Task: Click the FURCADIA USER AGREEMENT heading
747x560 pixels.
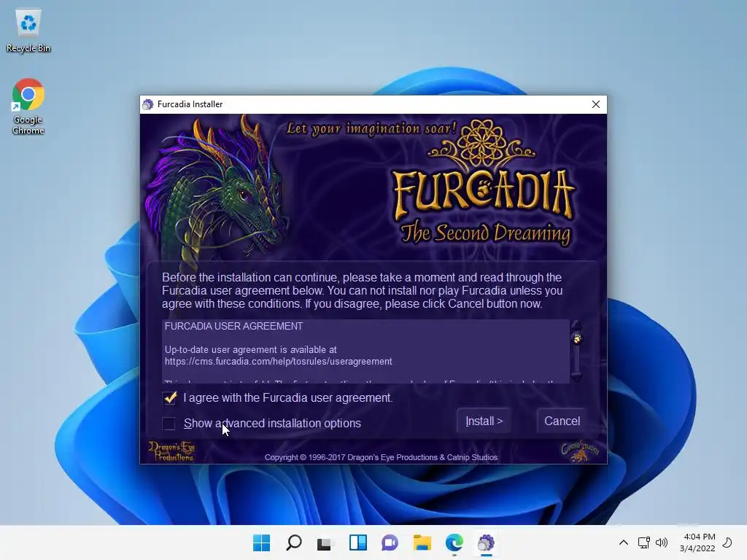Action: click(233, 326)
